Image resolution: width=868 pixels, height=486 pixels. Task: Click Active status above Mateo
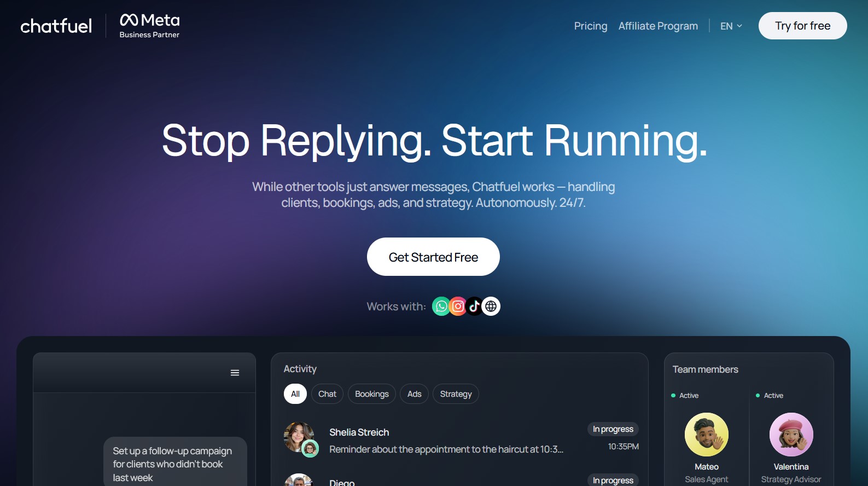[685, 396]
